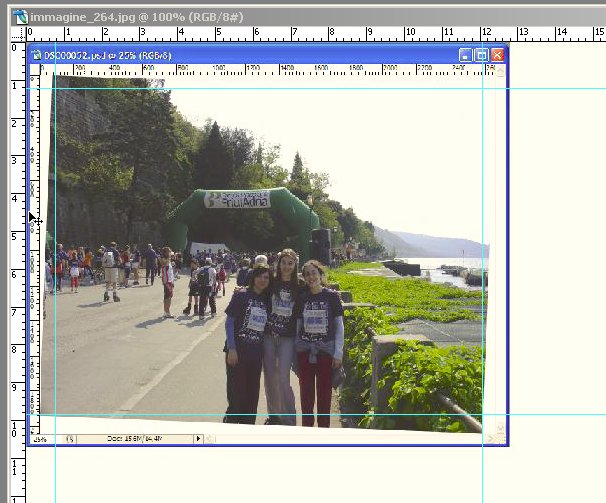The image size is (606, 503).
Task: Click the ruler origin corner inside DSC00052 window
Action: [34, 70]
